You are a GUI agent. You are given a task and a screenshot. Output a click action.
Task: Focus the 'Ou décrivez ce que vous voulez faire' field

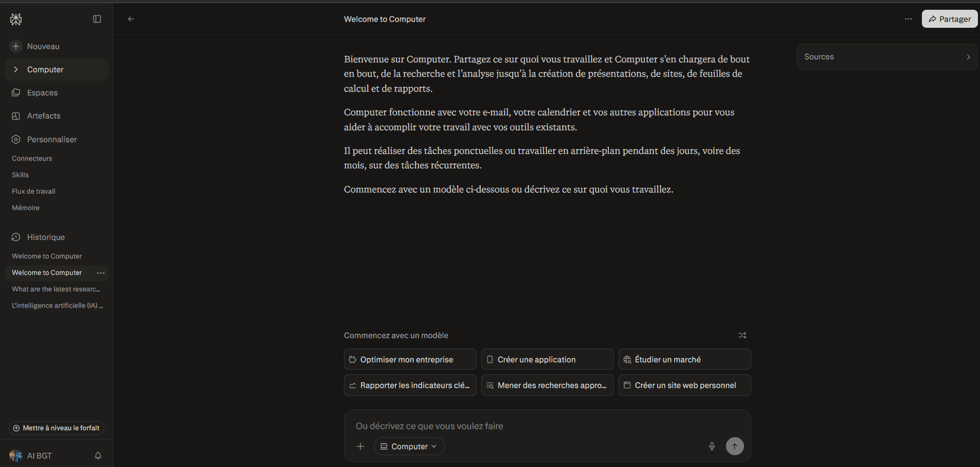(547, 426)
